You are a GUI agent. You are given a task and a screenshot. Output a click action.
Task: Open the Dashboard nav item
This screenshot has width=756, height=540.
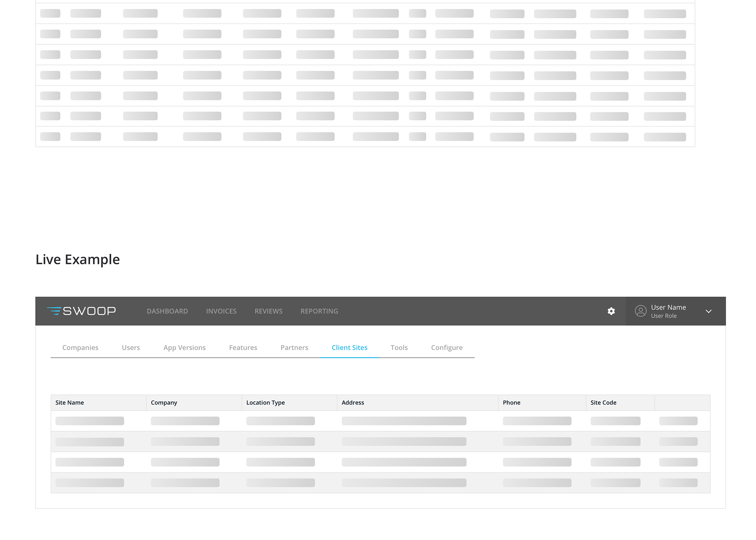pos(167,311)
